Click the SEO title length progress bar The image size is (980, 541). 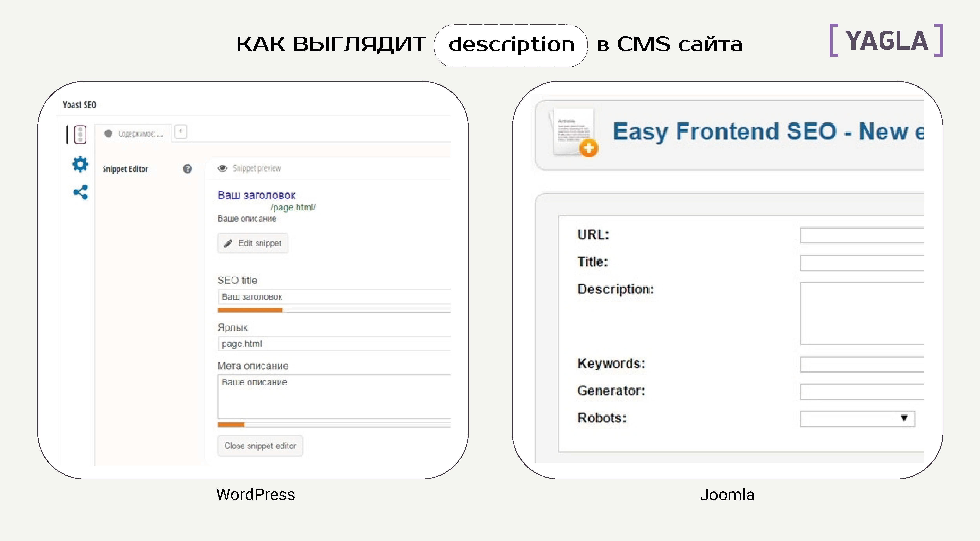tap(334, 310)
